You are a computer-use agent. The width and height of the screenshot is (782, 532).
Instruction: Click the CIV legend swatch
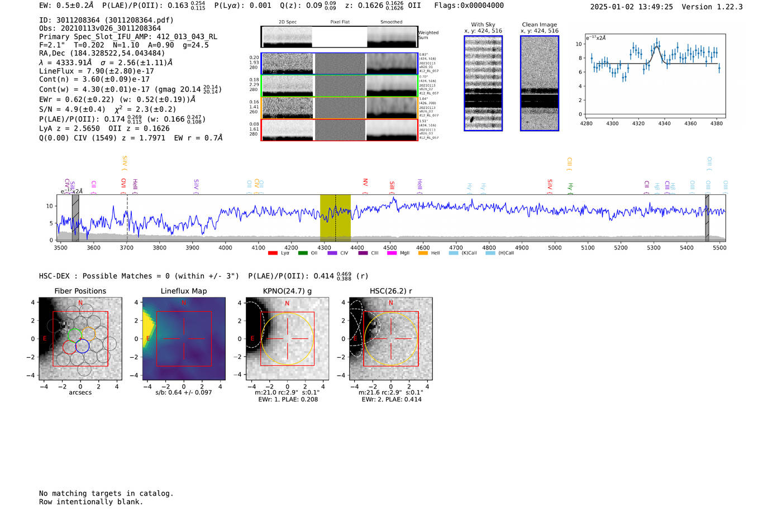[332, 253]
